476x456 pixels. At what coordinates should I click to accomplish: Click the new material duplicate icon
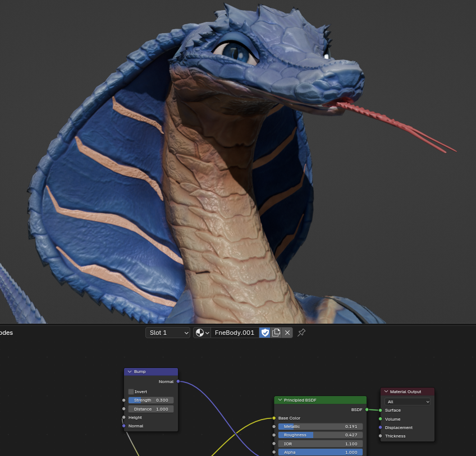(x=276, y=333)
